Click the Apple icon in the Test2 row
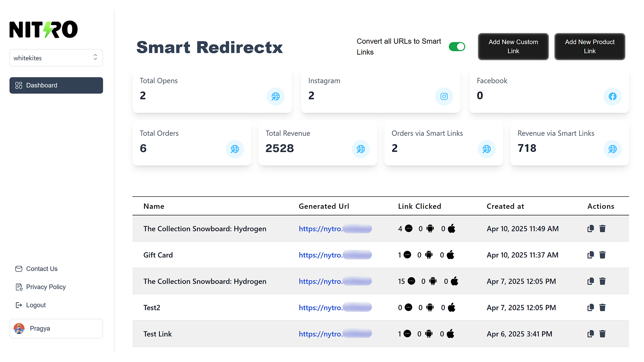 click(x=451, y=307)
